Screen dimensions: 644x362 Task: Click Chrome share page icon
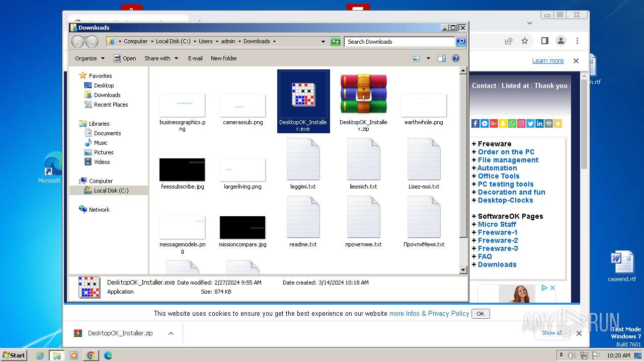[x=509, y=41]
